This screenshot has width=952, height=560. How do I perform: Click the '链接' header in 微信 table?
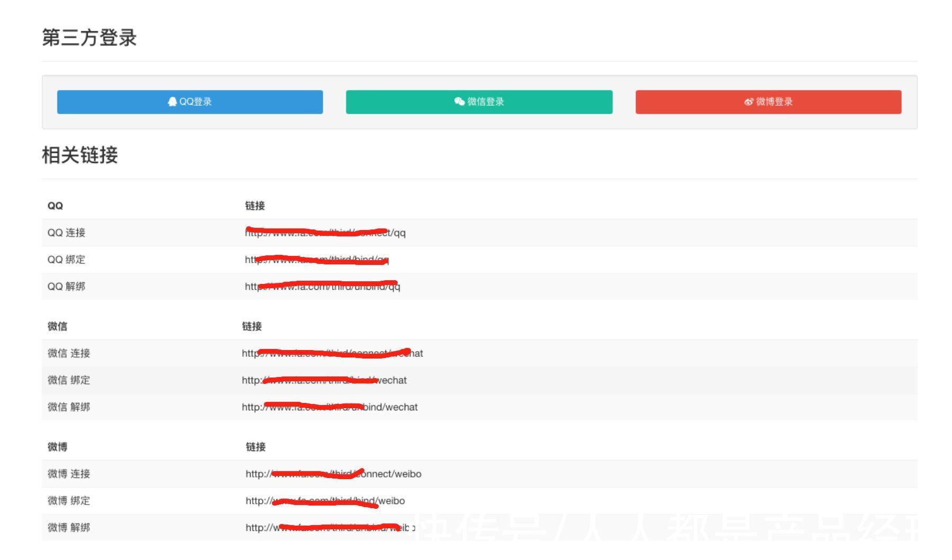pyautogui.click(x=252, y=326)
